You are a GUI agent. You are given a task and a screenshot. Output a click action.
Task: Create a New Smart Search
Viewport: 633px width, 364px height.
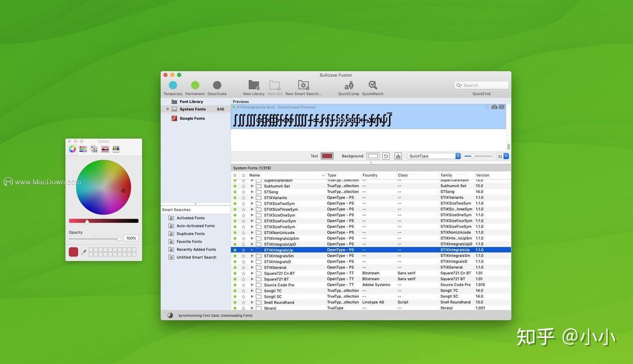[303, 85]
